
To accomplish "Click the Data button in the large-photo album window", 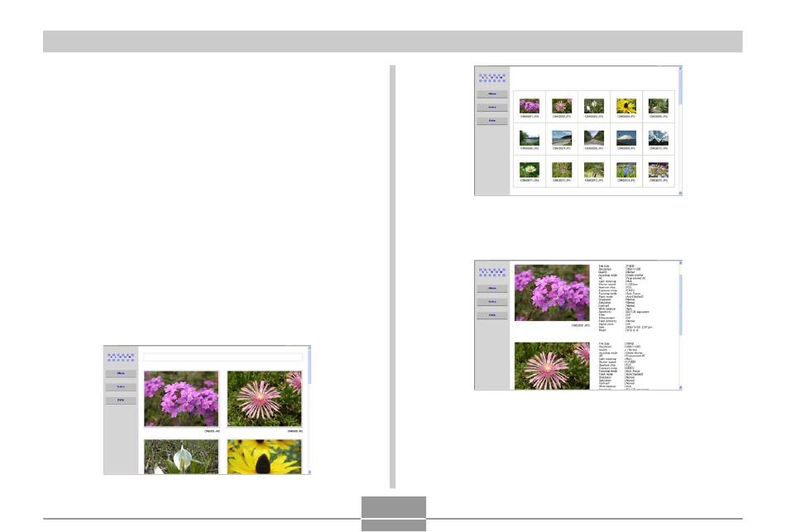I will pos(121,400).
